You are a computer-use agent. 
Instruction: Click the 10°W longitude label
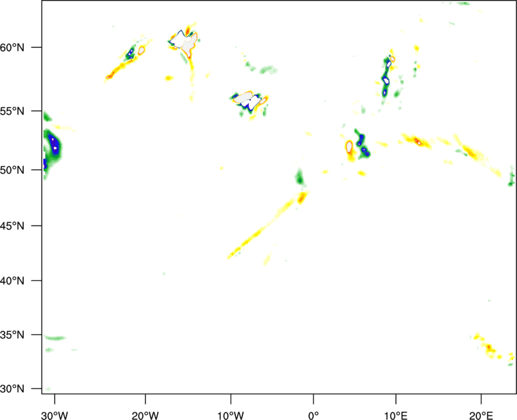[231, 415]
